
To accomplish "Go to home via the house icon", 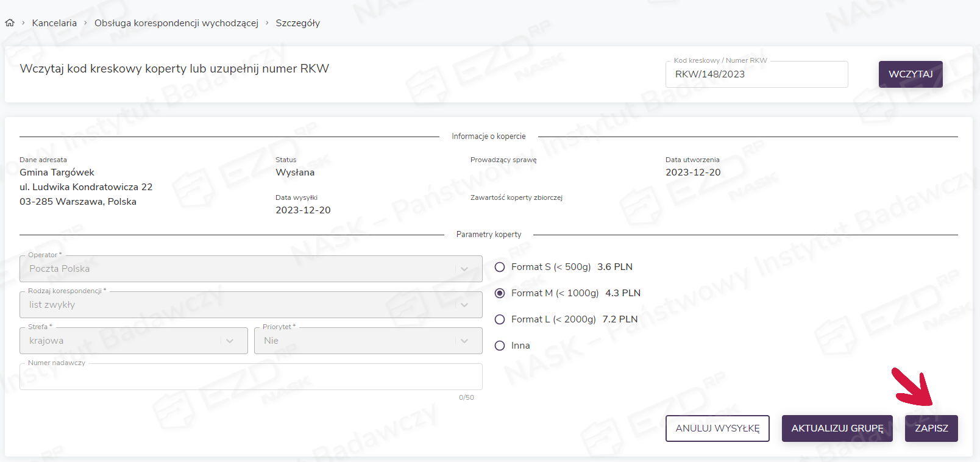I will (10, 23).
